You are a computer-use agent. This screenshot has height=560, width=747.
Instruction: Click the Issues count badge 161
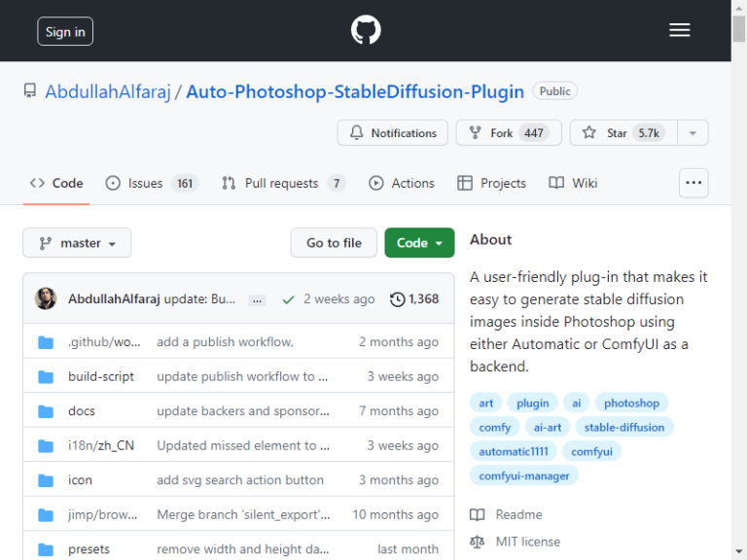pyautogui.click(x=185, y=184)
